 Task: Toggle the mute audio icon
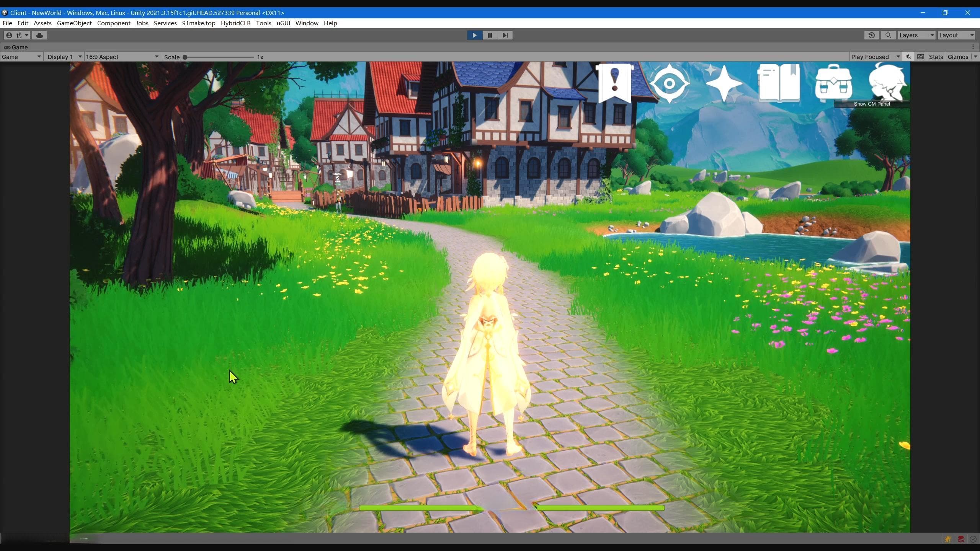click(908, 57)
